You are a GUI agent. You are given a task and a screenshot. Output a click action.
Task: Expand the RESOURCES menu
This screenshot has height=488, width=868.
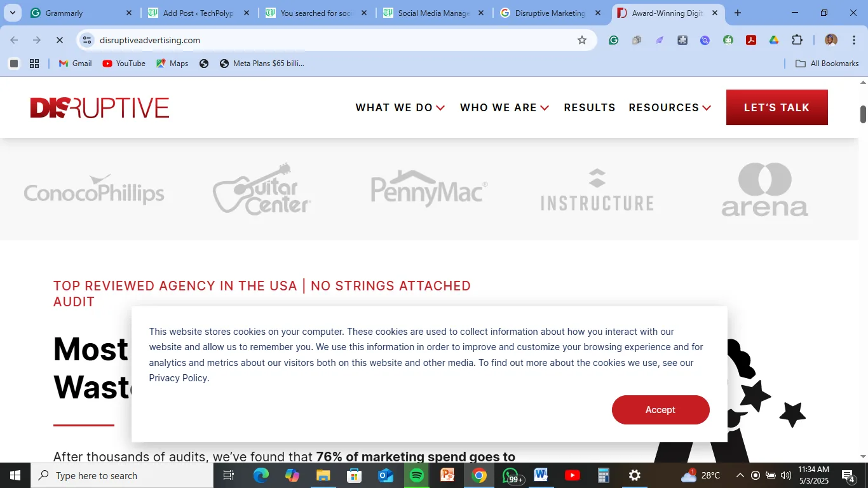(x=670, y=107)
